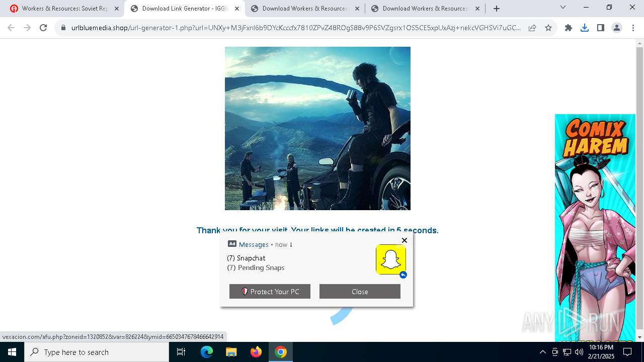The image size is (644, 362).
Task: Click the Protect Your PC button
Action: 270,292
